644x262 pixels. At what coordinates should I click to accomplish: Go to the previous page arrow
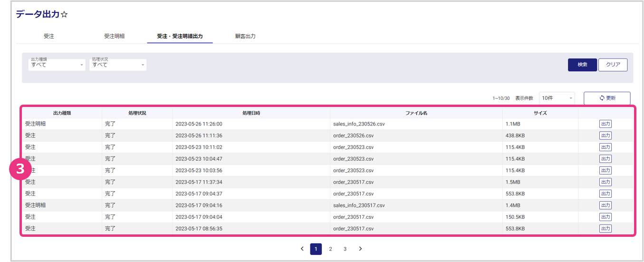pos(302,249)
